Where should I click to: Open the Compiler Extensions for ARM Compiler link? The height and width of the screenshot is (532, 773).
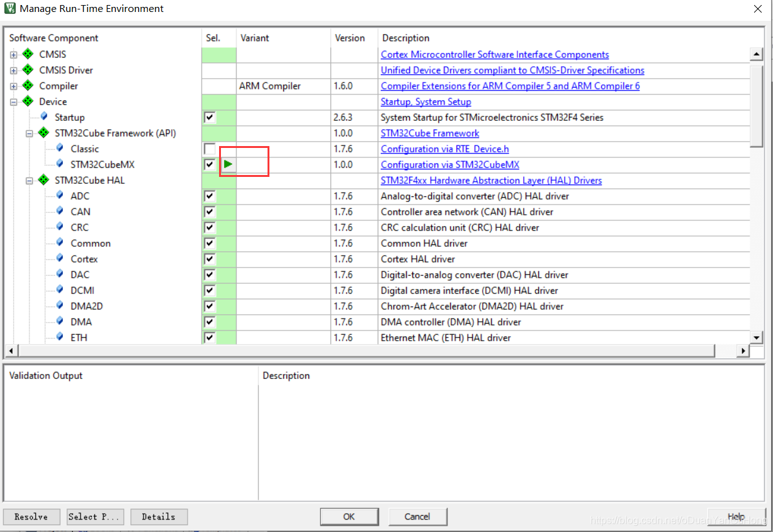pyautogui.click(x=510, y=86)
